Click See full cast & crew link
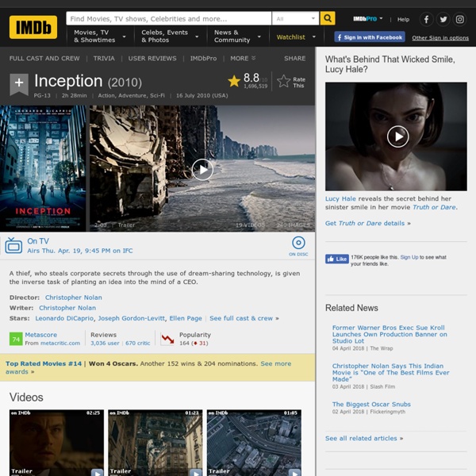The height and width of the screenshot is (476, 476). [241, 318]
